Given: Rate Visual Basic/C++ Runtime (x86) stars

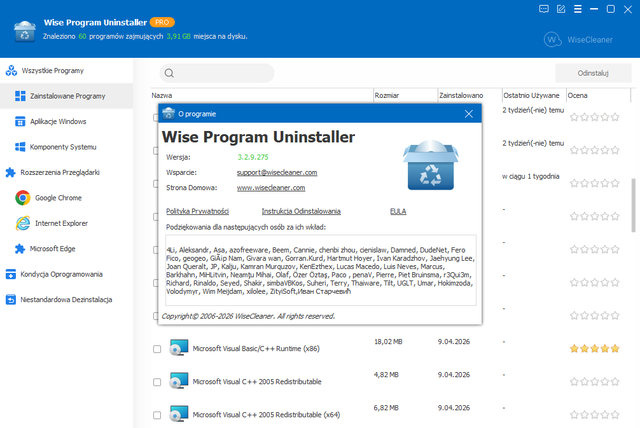Looking at the screenshot, I should click(594, 348).
